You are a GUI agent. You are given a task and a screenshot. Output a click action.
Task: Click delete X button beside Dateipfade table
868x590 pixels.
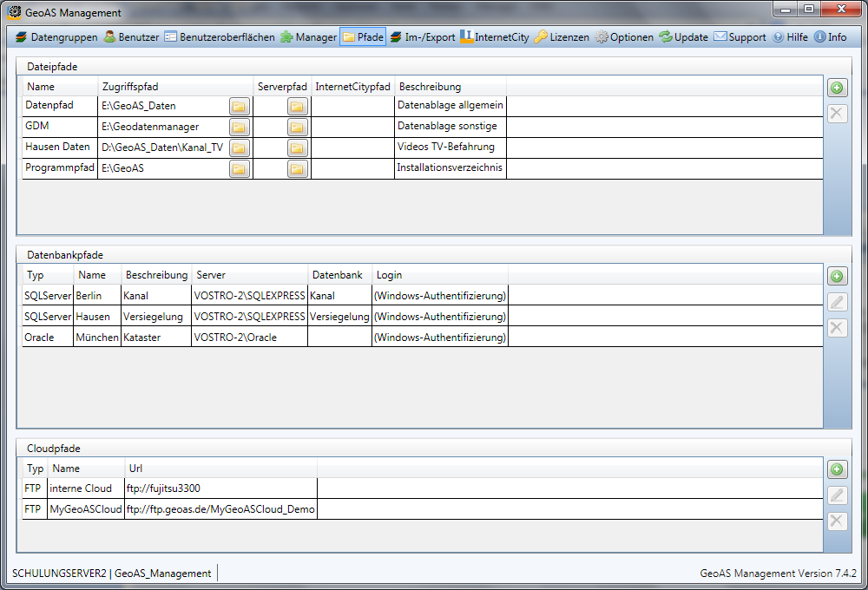(x=837, y=114)
